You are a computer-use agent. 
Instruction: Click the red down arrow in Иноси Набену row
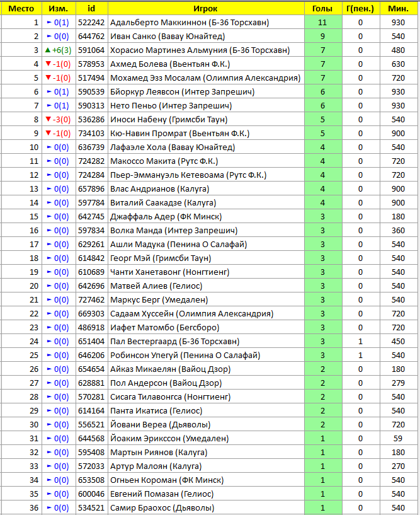(48, 119)
